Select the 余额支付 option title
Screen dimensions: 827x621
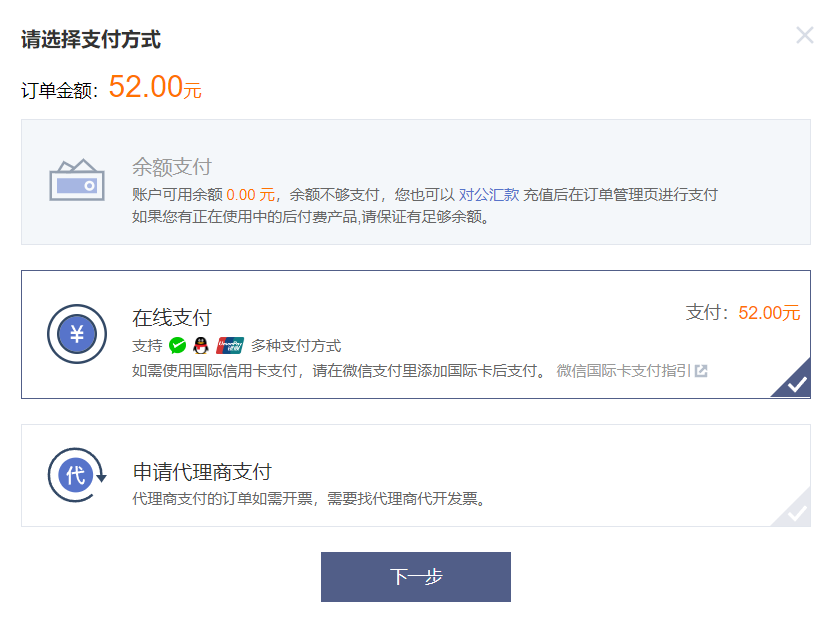coord(172,167)
